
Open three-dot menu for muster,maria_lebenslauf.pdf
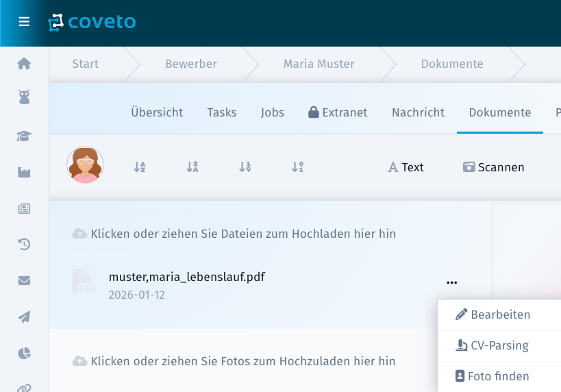(x=451, y=282)
